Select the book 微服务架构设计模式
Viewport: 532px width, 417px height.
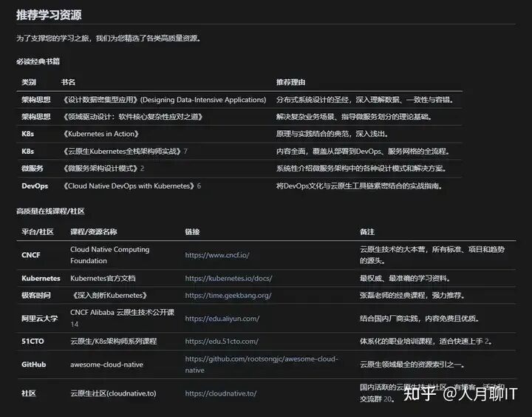coord(100,169)
